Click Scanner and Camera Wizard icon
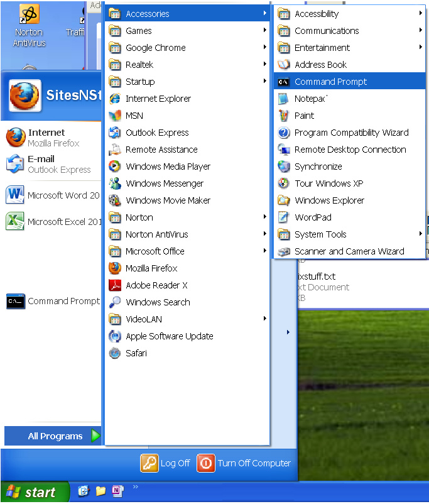This screenshot has width=429, height=504. pyautogui.click(x=283, y=251)
